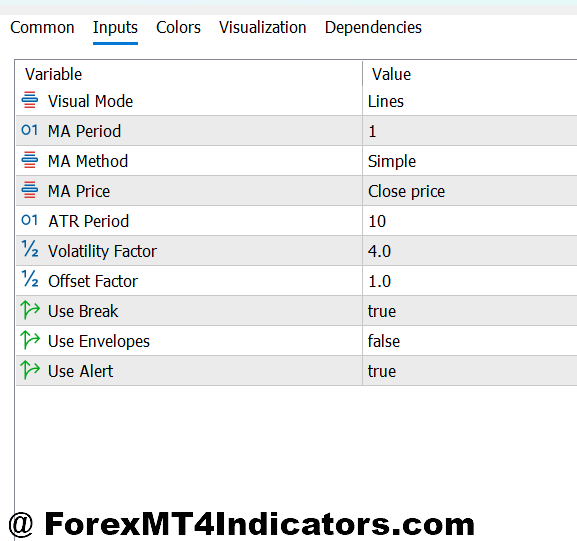The height and width of the screenshot is (541, 577).
Task: Go to the Visualization tab
Action: (263, 28)
